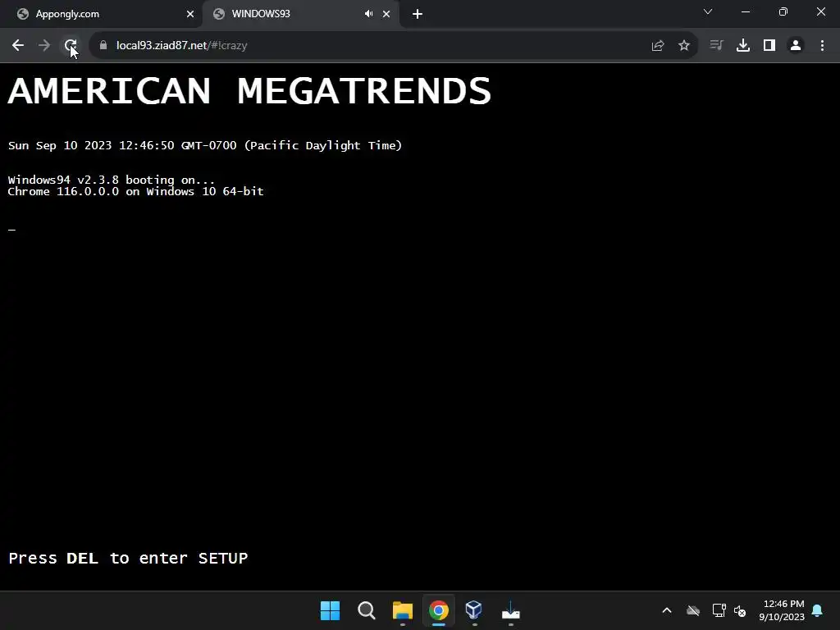Open the Windows Start menu
Image resolution: width=840 pixels, height=630 pixels.
(x=330, y=610)
